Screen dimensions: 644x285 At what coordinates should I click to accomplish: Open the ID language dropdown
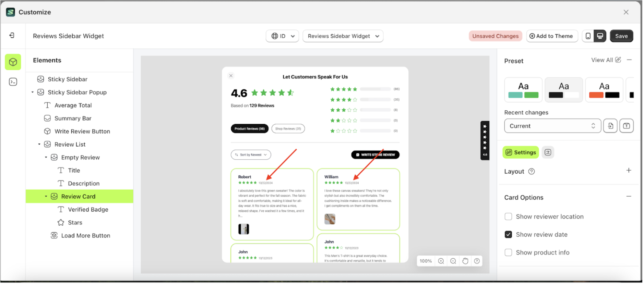click(282, 36)
